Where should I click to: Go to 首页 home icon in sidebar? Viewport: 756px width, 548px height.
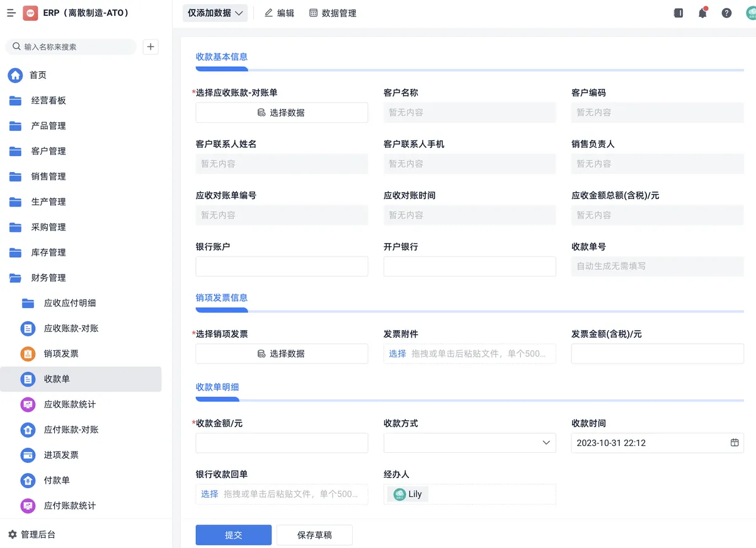click(x=15, y=75)
